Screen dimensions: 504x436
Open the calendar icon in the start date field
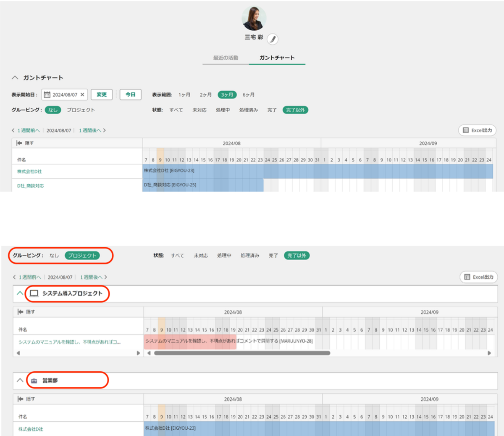point(47,95)
